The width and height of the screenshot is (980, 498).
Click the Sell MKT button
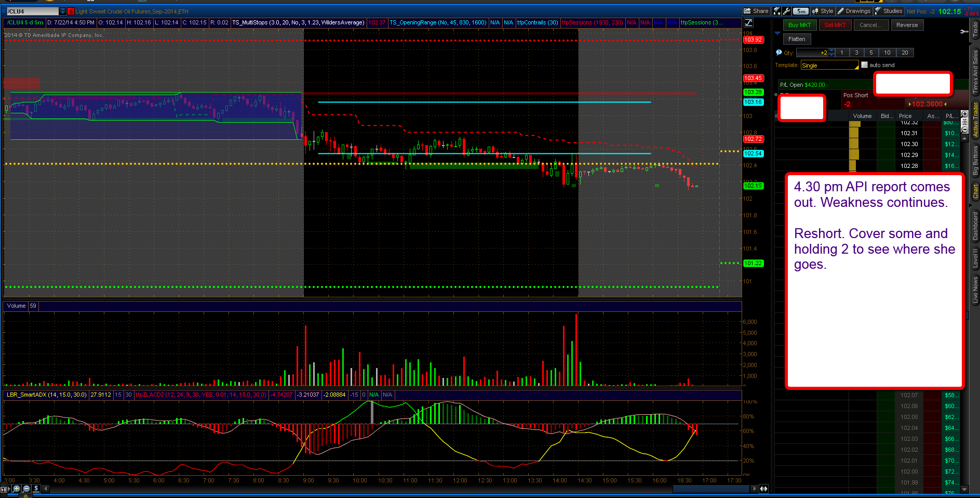pos(835,25)
